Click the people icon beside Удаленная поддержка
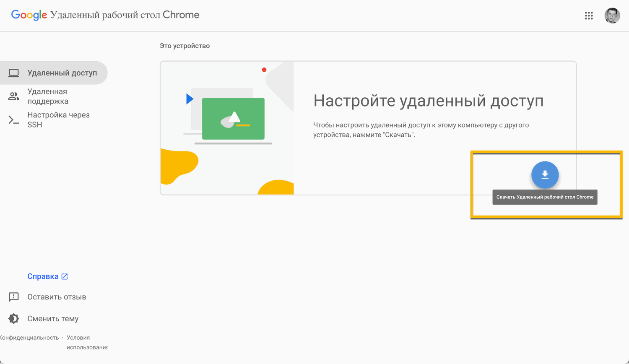629x364 pixels. [x=14, y=96]
